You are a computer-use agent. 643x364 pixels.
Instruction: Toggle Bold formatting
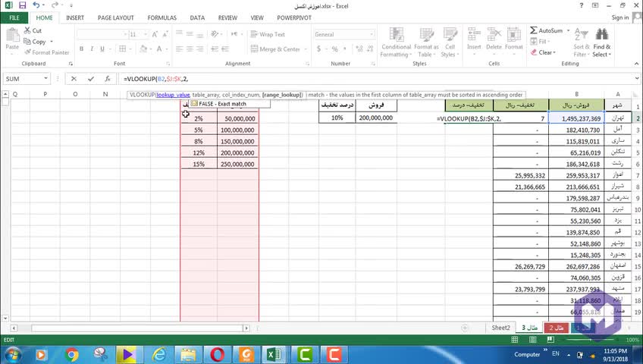[x=82, y=49]
